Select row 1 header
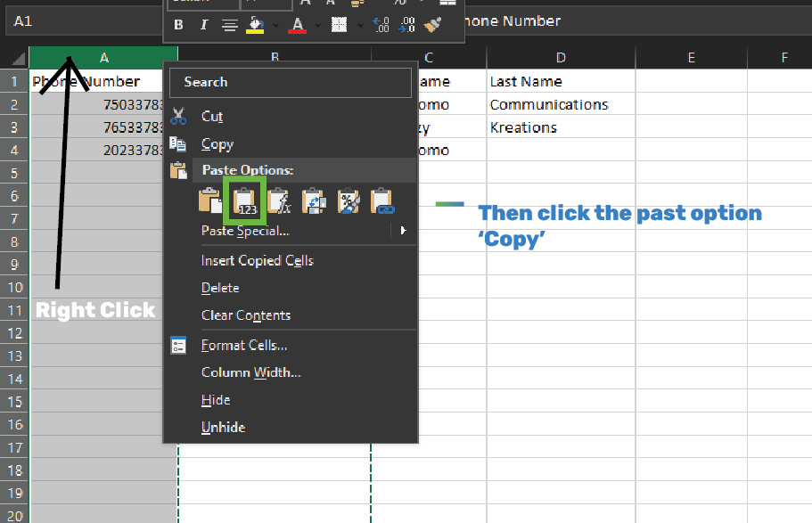Viewport: 812px width, 523px height. [x=14, y=81]
